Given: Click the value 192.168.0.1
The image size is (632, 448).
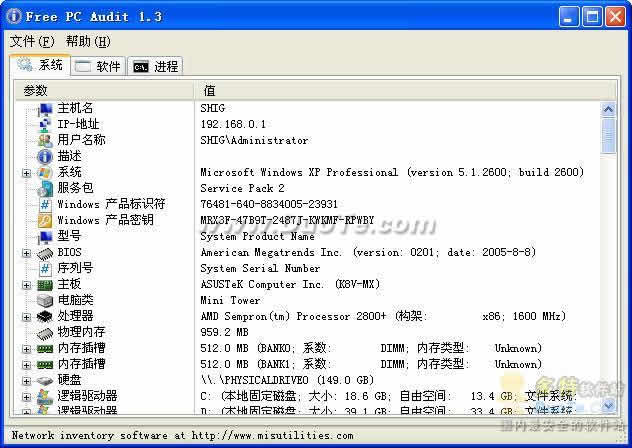Looking at the screenshot, I should tap(233, 124).
